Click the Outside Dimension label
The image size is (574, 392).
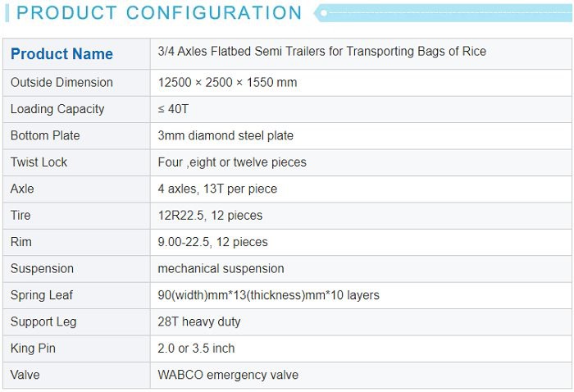pyautogui.click(x=61, y=83)
